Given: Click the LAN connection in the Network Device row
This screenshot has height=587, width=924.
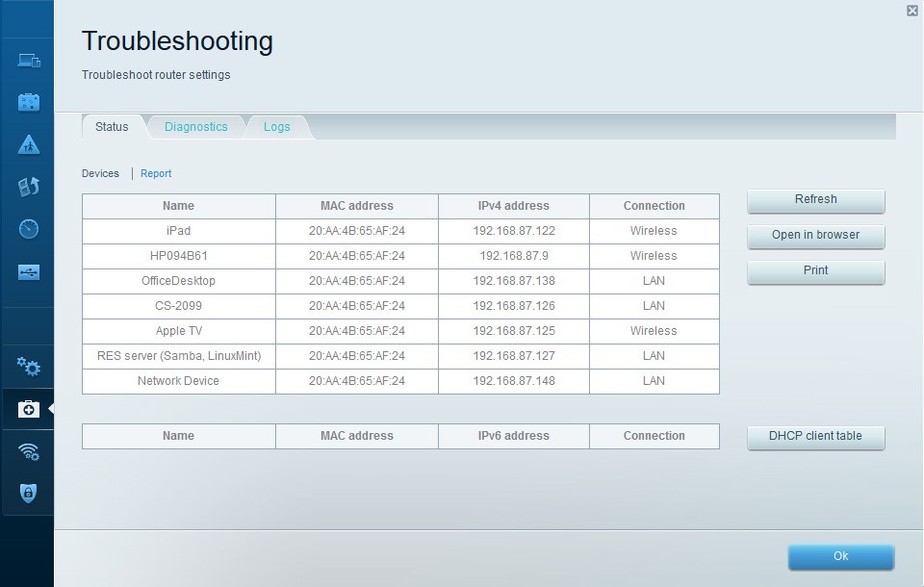Looking at the screenshot, I should point(654,381).
